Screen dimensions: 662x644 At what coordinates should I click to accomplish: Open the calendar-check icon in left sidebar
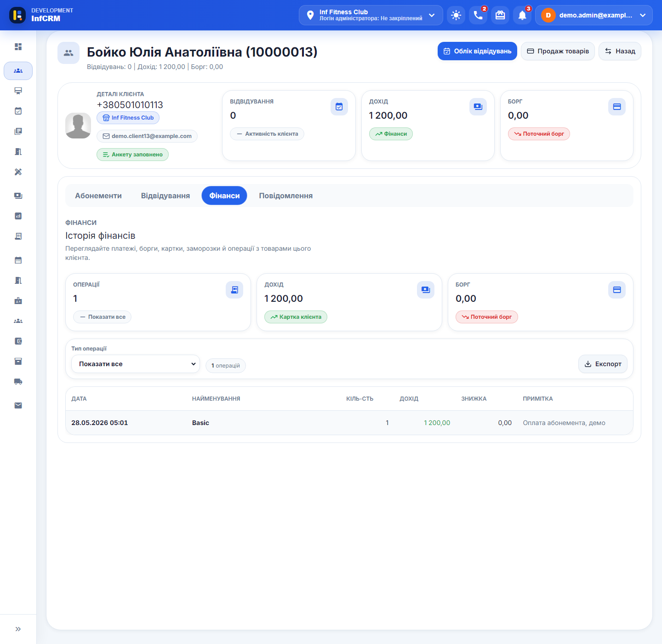click(x=18, y=111)
